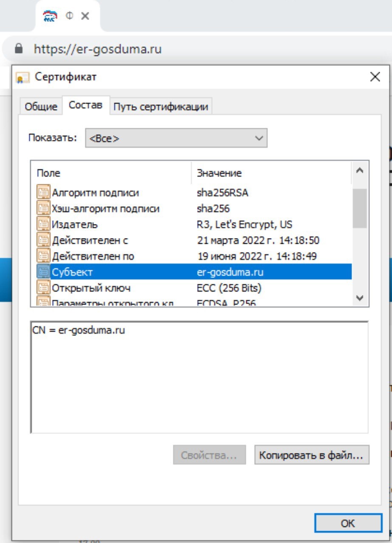Click icon beside Издатель field
The width and height of the screenshot is (392, 543).
tap(43, 225)
